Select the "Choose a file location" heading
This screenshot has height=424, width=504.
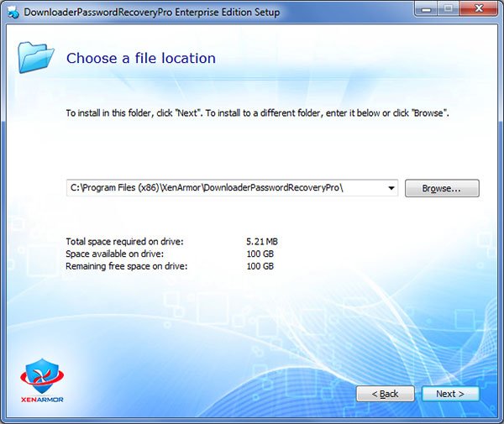[x=141, y=58]
